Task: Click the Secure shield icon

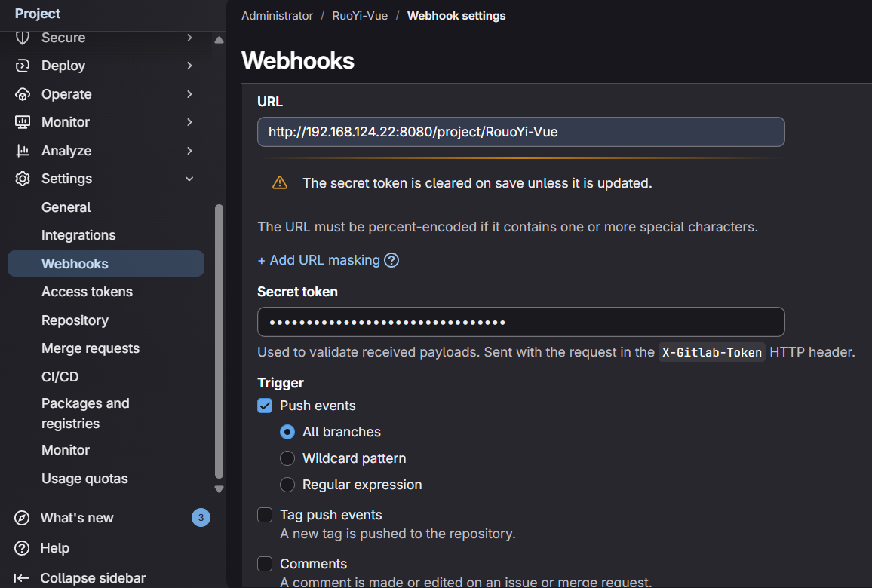Action: [22, 38]
